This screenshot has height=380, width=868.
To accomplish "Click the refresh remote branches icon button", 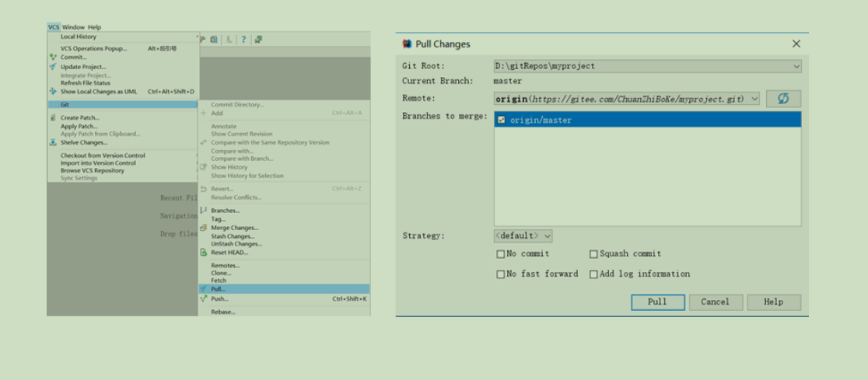I will point(783,99).
